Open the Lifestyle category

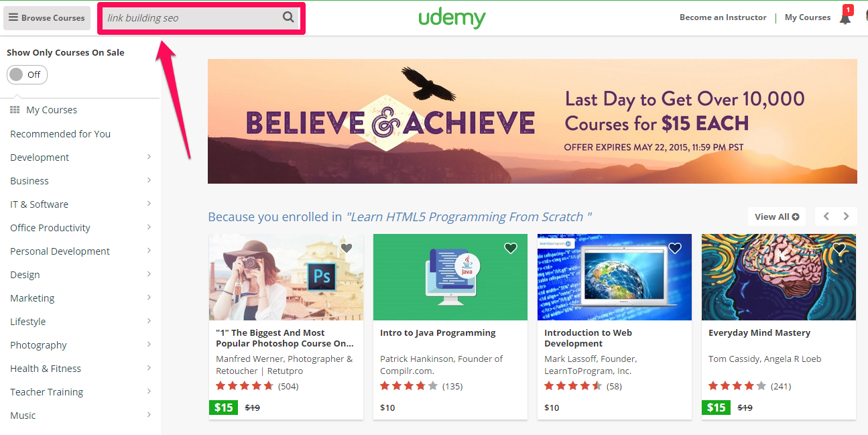[x=28, y=322]
